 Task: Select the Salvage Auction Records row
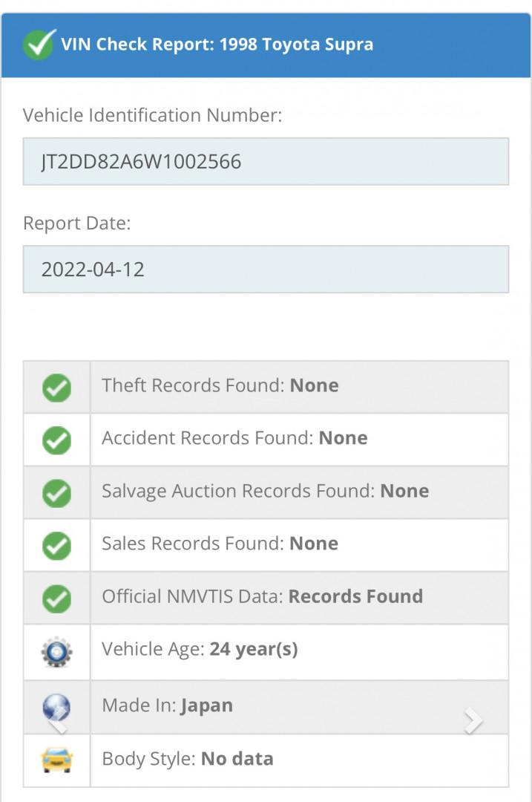[266, 492]
